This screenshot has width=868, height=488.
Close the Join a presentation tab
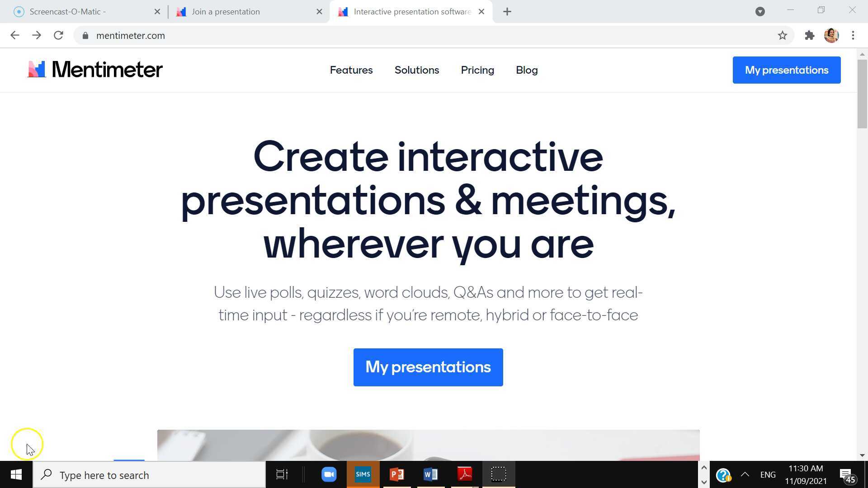point(319,12)
